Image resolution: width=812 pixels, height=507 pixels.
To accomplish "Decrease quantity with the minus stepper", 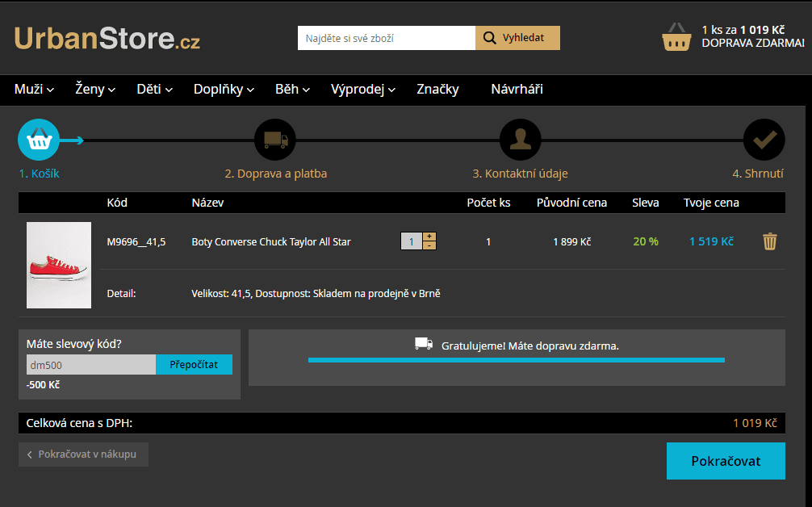I will [429, 245].
